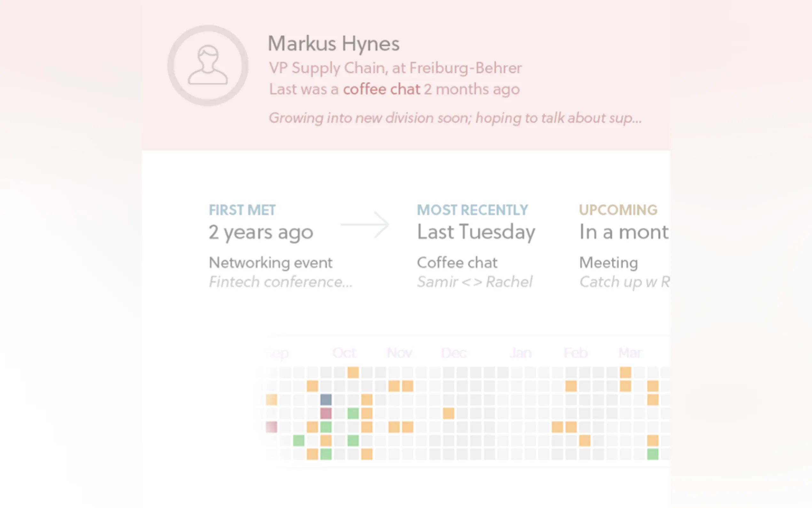Open the upcoming Meeting entry
Image resolution: width=812 pixels, height=508 pixels.
pyautogui.click(x=608, y=262)
